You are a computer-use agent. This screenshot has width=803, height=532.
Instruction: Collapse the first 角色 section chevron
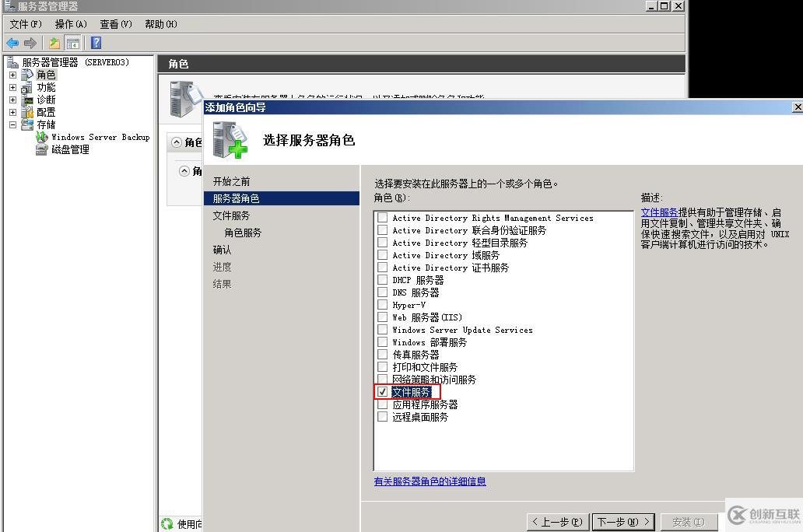[x=177, y=142]
